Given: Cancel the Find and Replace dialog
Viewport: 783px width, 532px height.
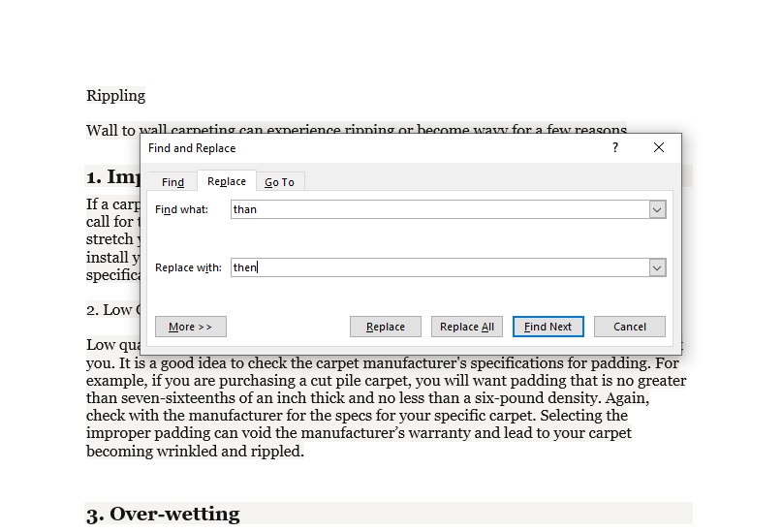Looking at the screenshot, I should [629, 327].
